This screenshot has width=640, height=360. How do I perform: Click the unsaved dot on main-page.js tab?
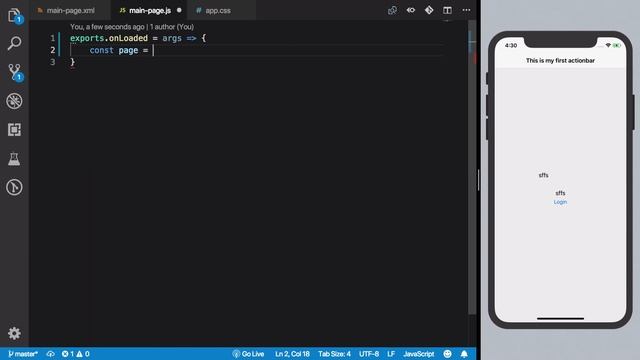point(179,10)
